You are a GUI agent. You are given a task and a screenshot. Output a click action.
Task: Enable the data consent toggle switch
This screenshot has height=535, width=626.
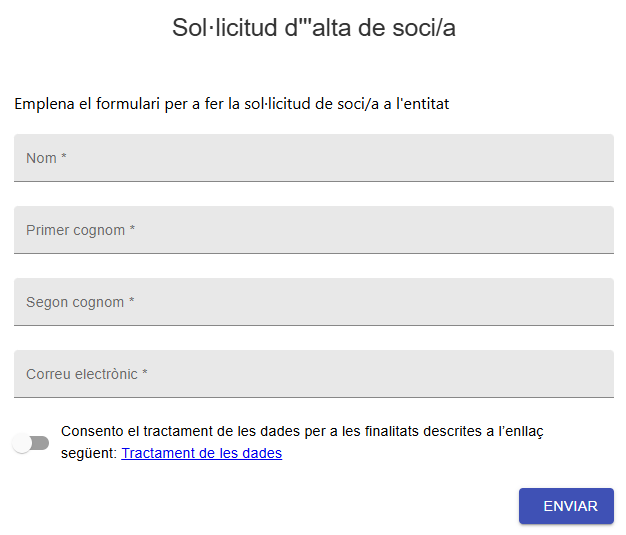point(31,443)
